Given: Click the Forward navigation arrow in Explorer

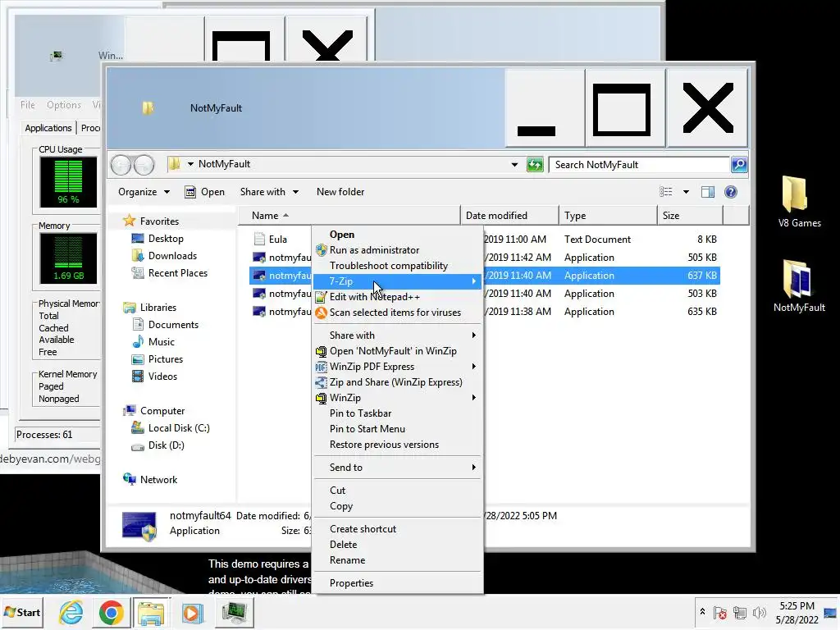Looking at the screenshot, I should point(144,164).
